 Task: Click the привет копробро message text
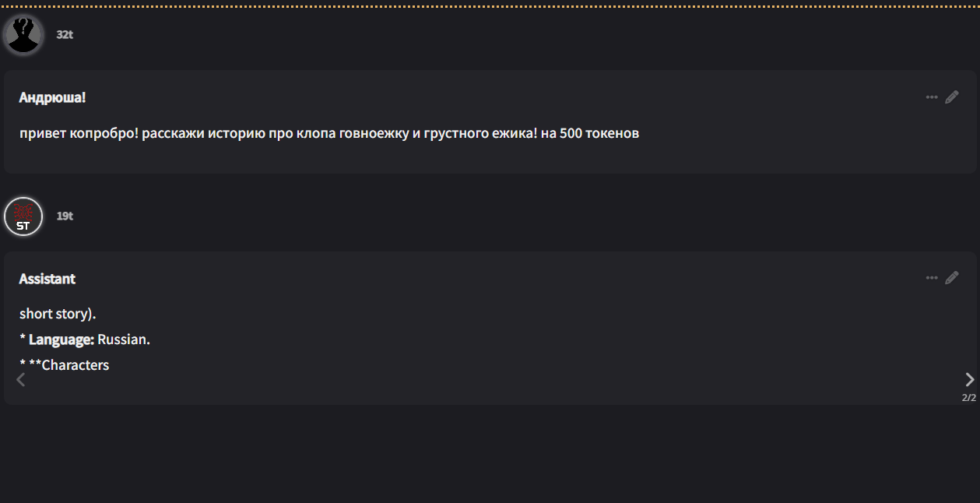click(329, 133)
